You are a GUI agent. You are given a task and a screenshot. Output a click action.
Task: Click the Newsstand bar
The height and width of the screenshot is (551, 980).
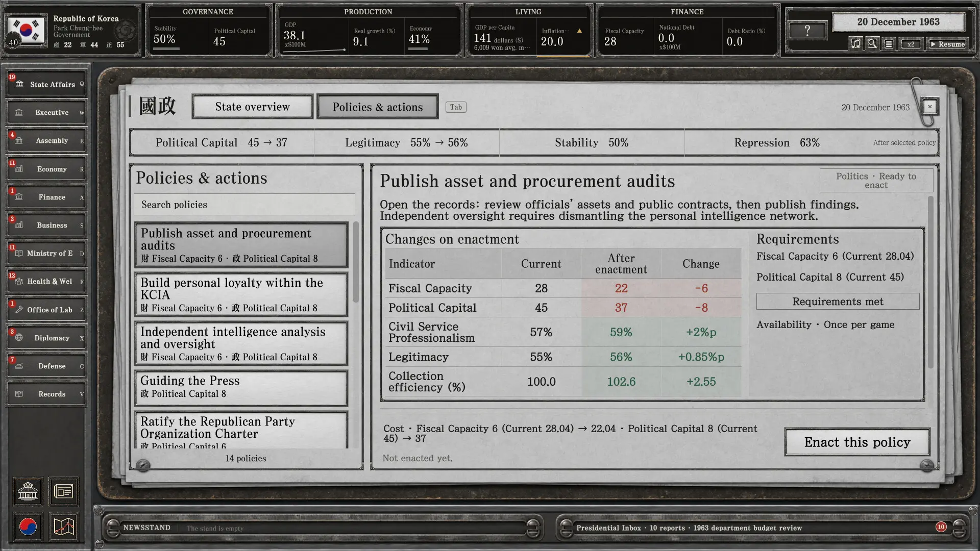point(323,528)
